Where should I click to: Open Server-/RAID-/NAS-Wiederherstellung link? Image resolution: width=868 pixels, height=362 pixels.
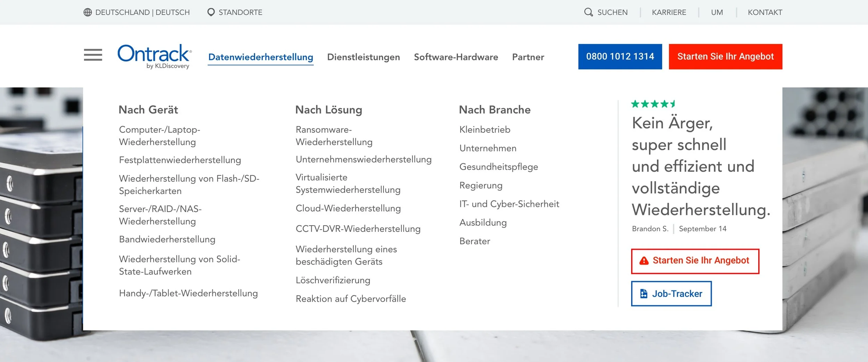tap(160, 215)
